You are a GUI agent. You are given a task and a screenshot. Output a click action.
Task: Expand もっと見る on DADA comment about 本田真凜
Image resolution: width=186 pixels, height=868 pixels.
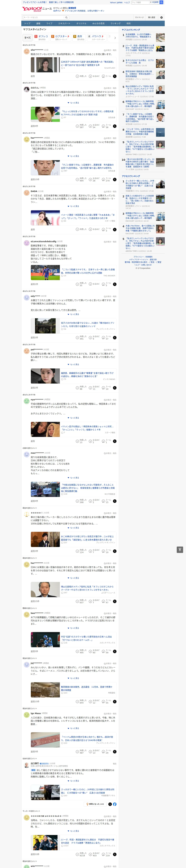[x=74, y=206]
